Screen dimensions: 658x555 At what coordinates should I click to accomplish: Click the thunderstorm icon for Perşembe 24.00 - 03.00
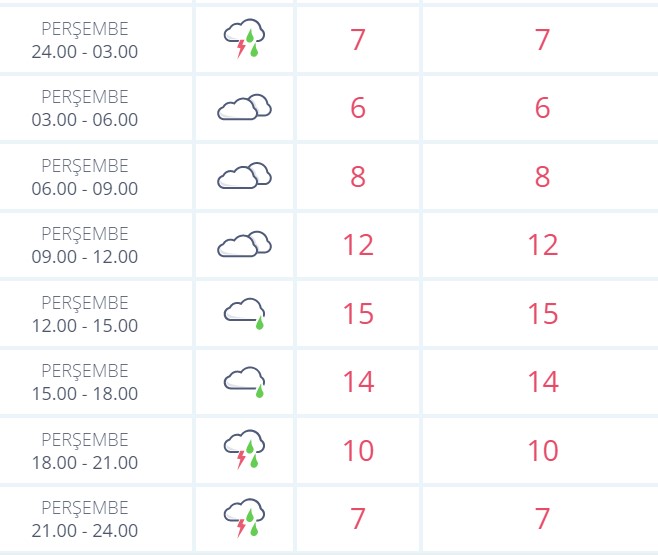pos(244,38)
